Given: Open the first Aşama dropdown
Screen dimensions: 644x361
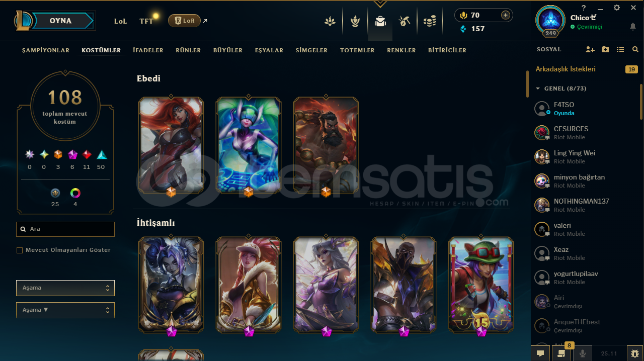Looking at the screenshot, I should [65, 288].
